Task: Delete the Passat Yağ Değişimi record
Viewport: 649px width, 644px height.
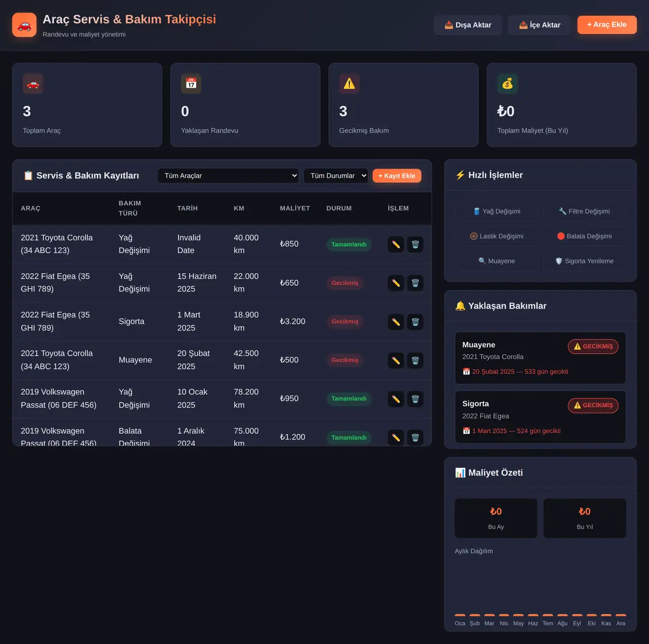Action: coord(415,399)
